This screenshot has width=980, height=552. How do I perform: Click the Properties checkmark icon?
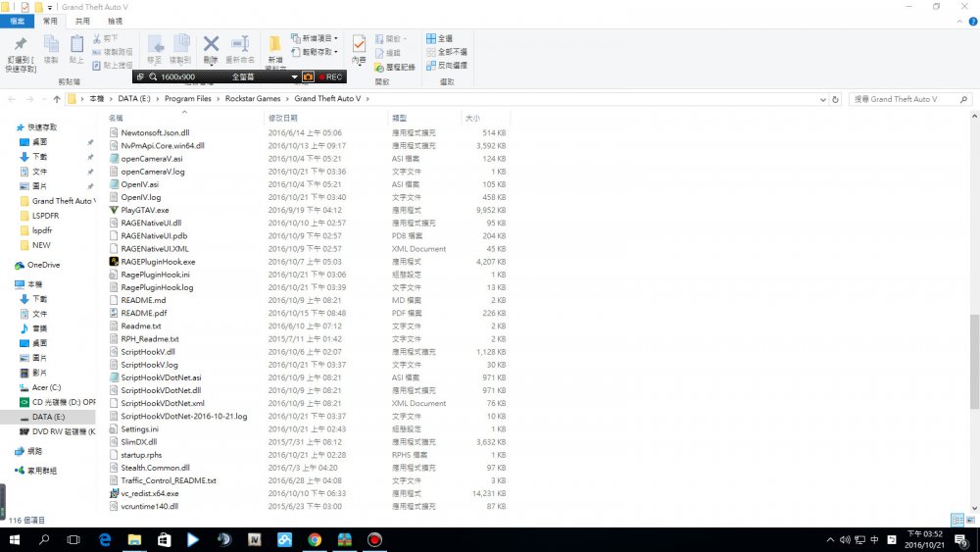[359, 44]
